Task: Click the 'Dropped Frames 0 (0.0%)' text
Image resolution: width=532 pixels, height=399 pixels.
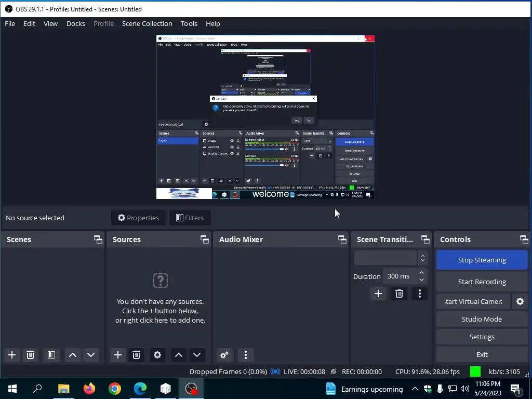Action: (229, 372)
